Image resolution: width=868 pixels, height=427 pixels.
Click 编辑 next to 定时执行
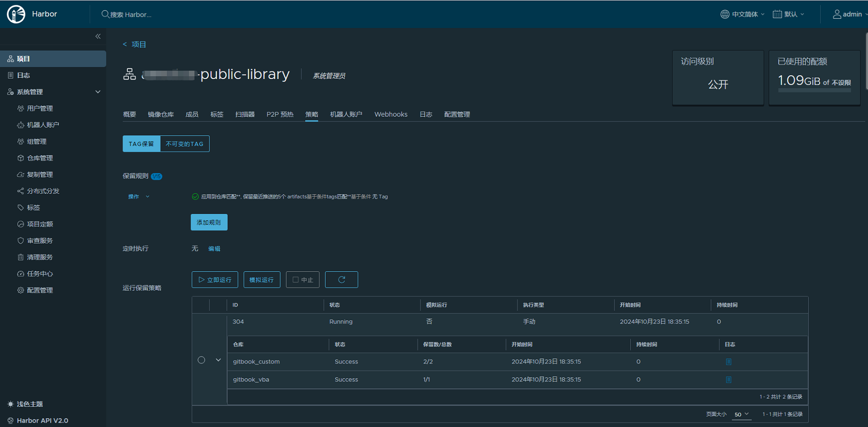[215, 249]
